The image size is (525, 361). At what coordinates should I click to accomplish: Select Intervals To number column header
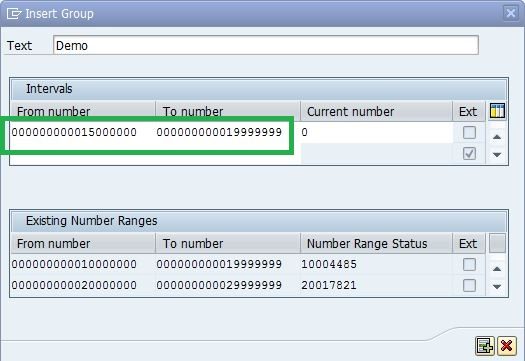click(x=228, y=111)
